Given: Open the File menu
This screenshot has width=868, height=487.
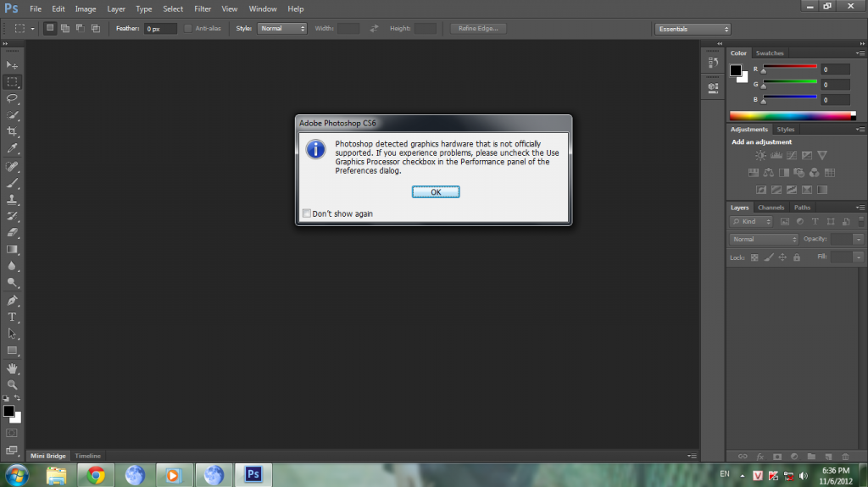Looking at the screenshot, I should (x=36, y=8).
